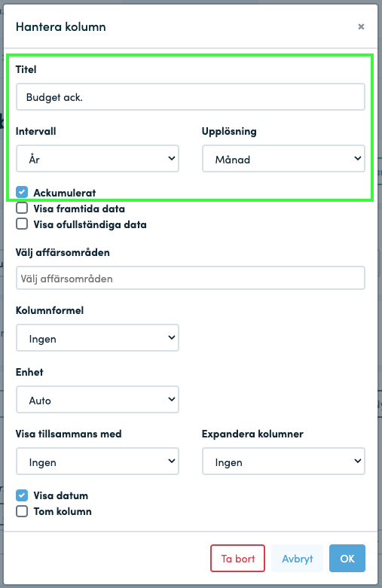
Task: Enable Visa framtida data checkbox
Action: point(22,208)
